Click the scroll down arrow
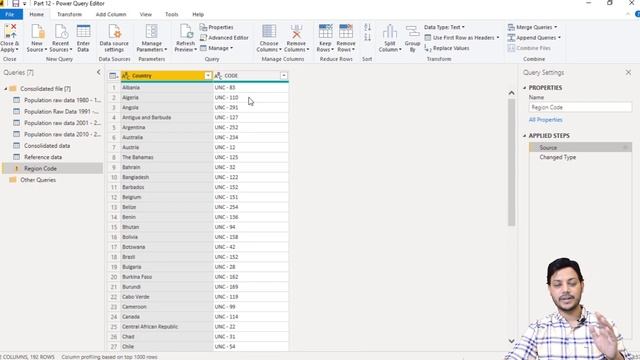Screen dimensions: 640x360 tap(511, 341)
